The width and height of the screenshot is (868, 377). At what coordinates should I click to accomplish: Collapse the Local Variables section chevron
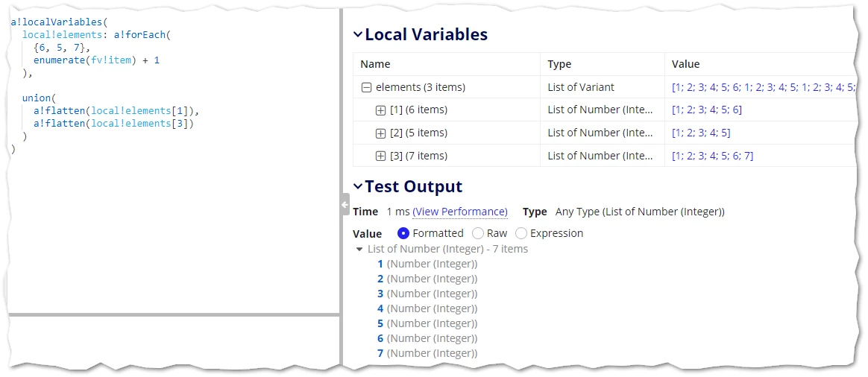pyautogui.click(x=358, y=35)
